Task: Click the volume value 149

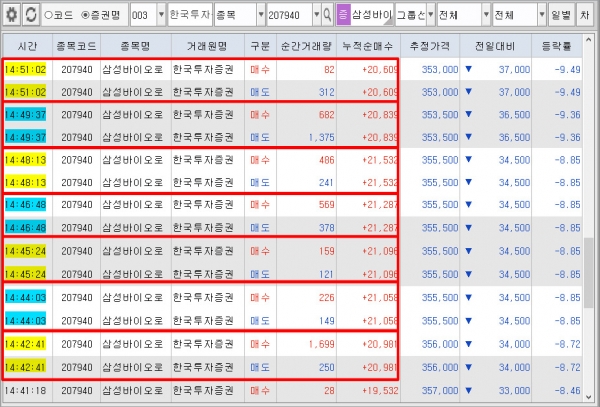Action: 326,321
